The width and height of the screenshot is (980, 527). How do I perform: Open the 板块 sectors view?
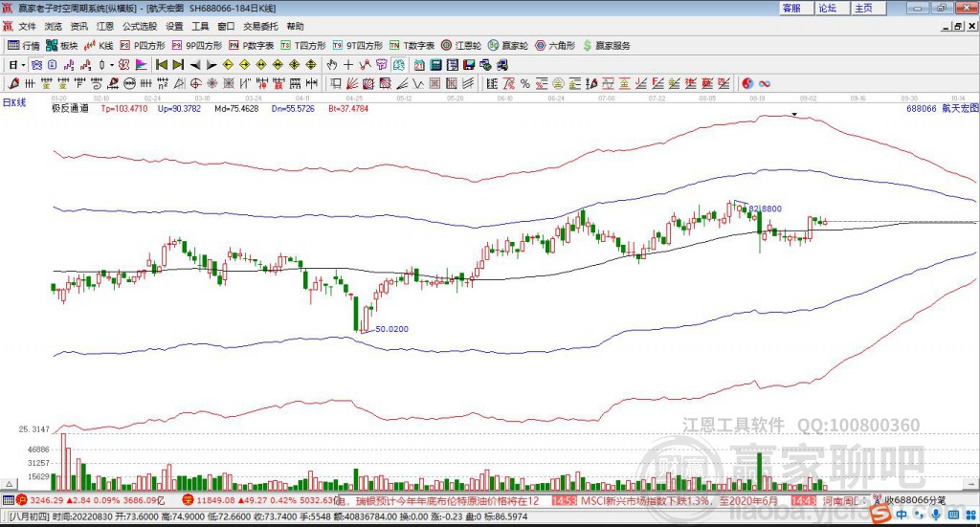61,46
